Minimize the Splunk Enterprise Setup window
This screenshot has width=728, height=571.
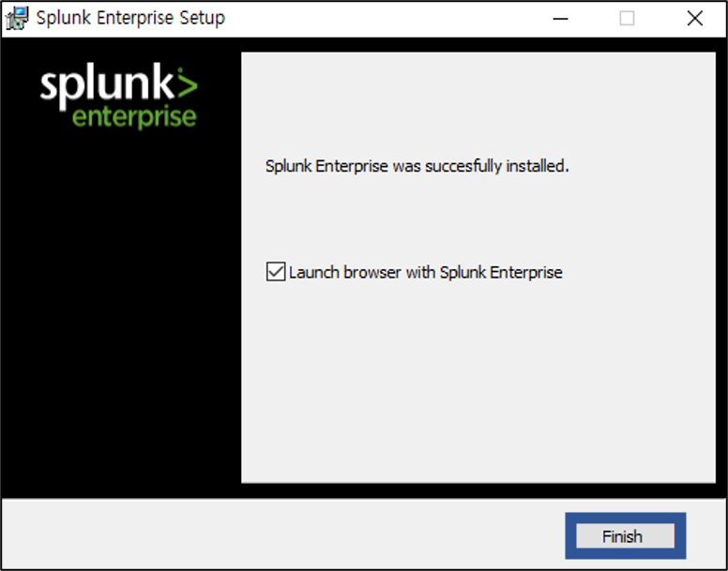[560, 19]
